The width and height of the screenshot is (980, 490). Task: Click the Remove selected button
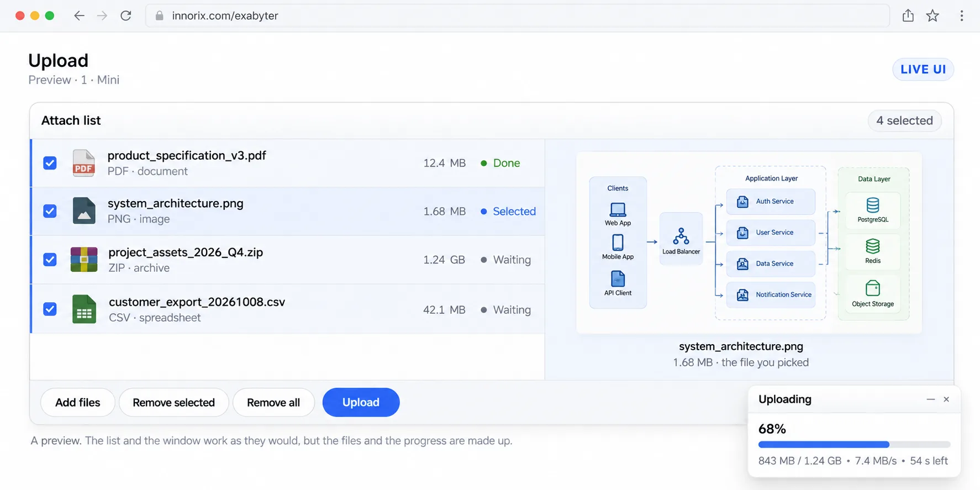click(173, 402)
